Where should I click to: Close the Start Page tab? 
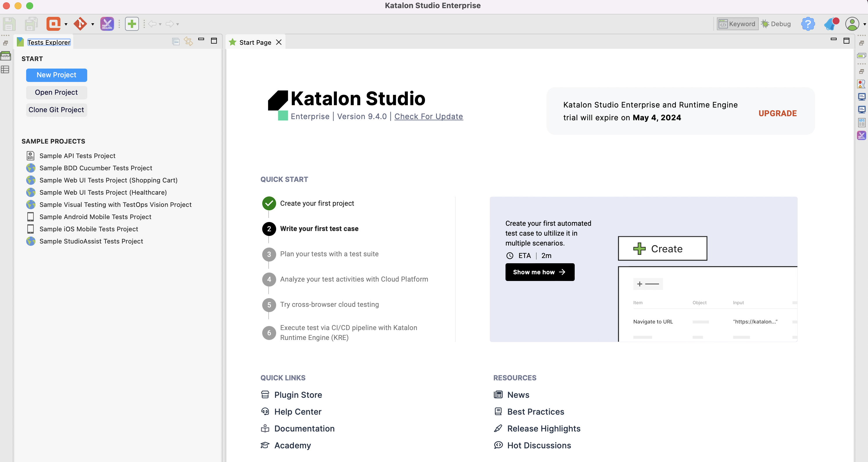click(279, 42)
